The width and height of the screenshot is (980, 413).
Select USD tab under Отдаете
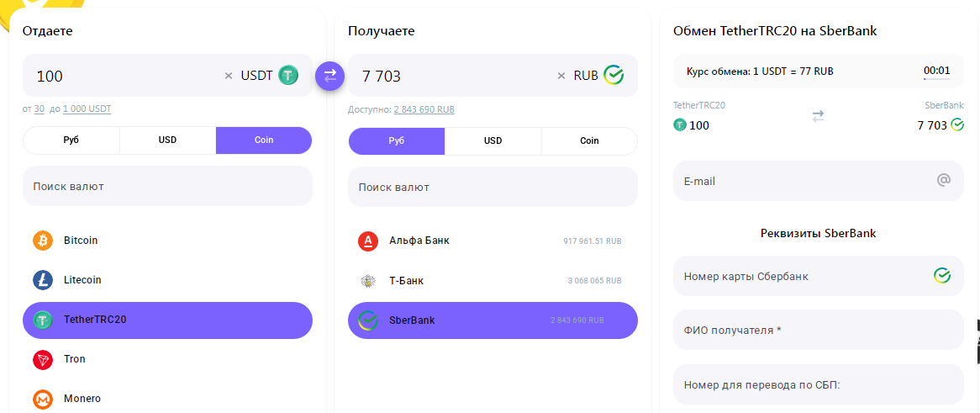pos(167,140)
